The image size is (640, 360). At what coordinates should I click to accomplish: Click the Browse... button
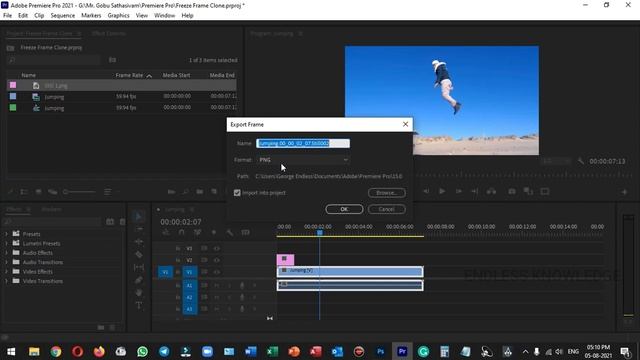pos(387,193)
